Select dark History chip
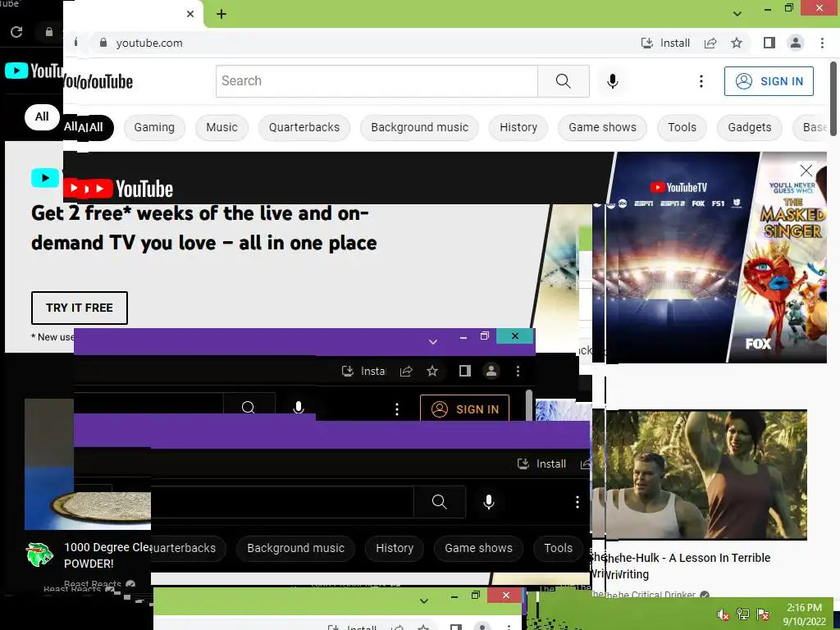 (x=395, y=549)
